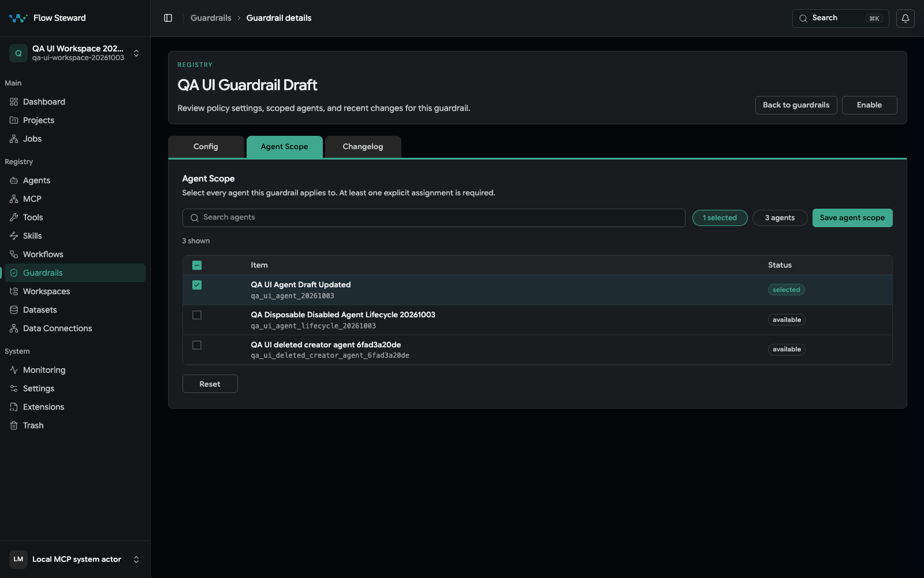Expand the QA UI Workspace switcher
924x578 pixels.
click(75, 53)
